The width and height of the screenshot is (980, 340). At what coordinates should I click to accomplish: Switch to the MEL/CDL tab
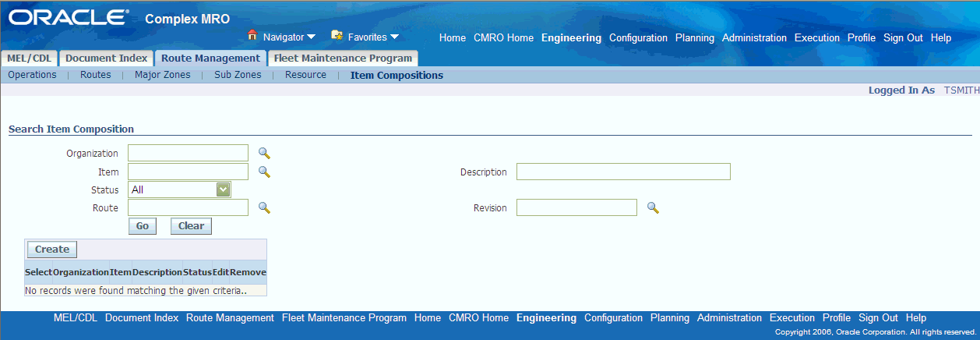click(x=30, y=58)
